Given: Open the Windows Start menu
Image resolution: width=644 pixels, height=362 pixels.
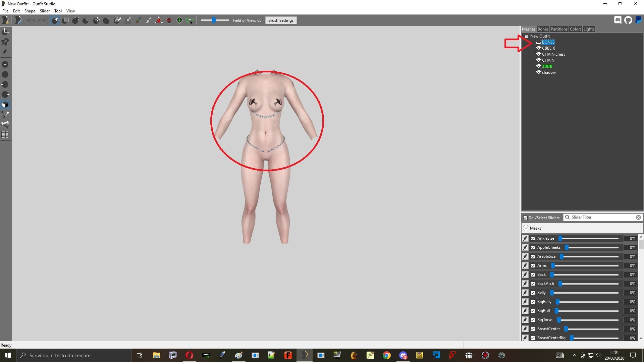Looking at the screenshot, I should (x=8, y=355).
